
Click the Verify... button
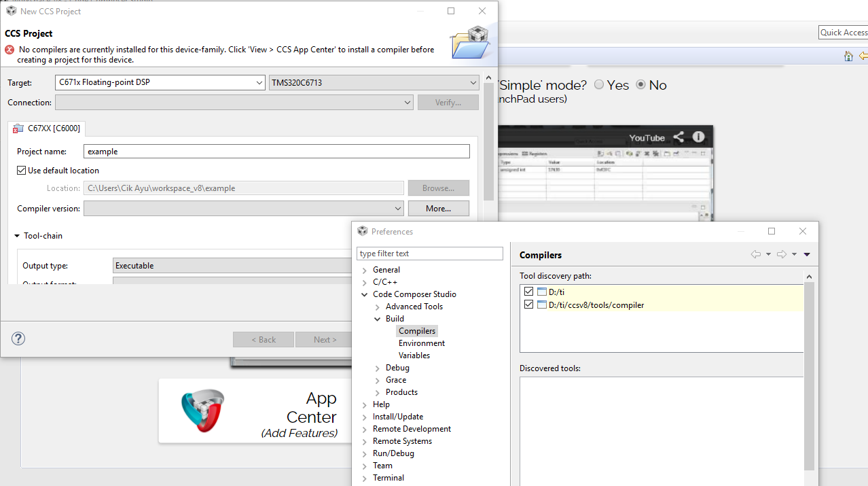(x=448, y=103)
